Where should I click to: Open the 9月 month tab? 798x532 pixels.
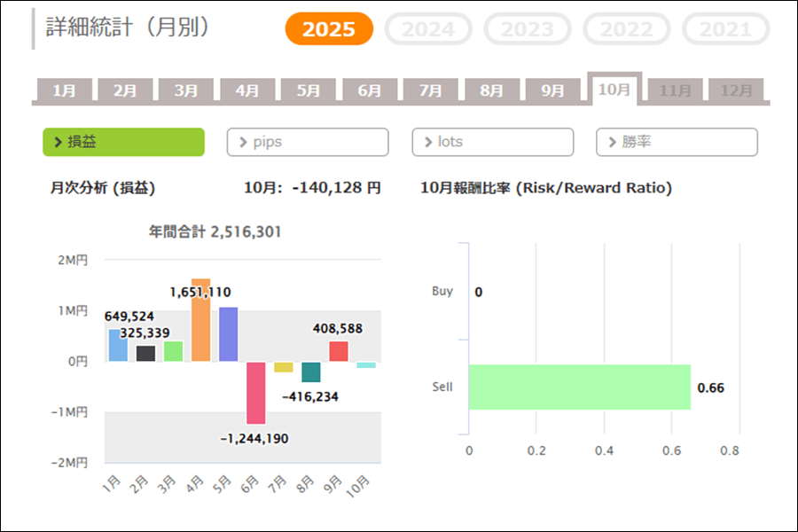pyautogui.click(x=552, y=90)
